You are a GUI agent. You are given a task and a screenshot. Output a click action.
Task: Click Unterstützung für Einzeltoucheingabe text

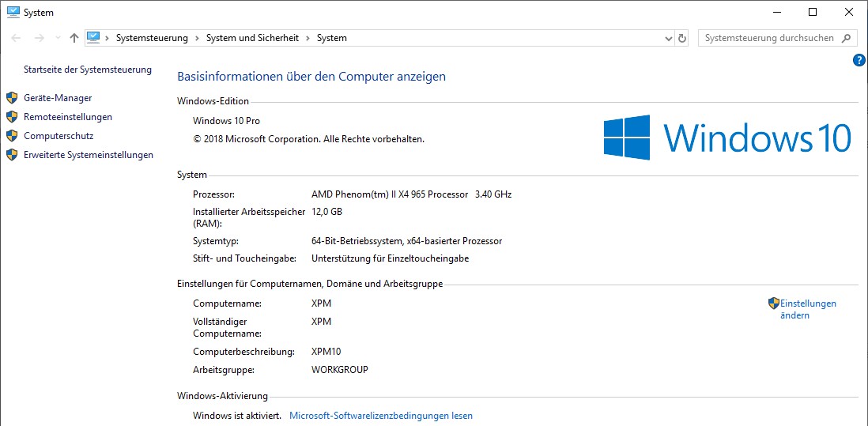point(391,258)
